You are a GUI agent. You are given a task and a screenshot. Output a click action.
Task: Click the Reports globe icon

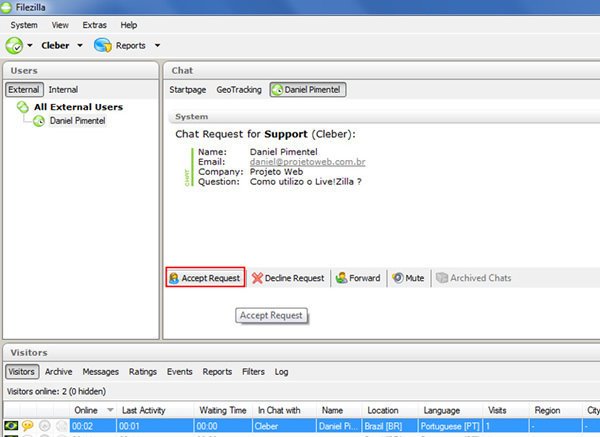102,45
